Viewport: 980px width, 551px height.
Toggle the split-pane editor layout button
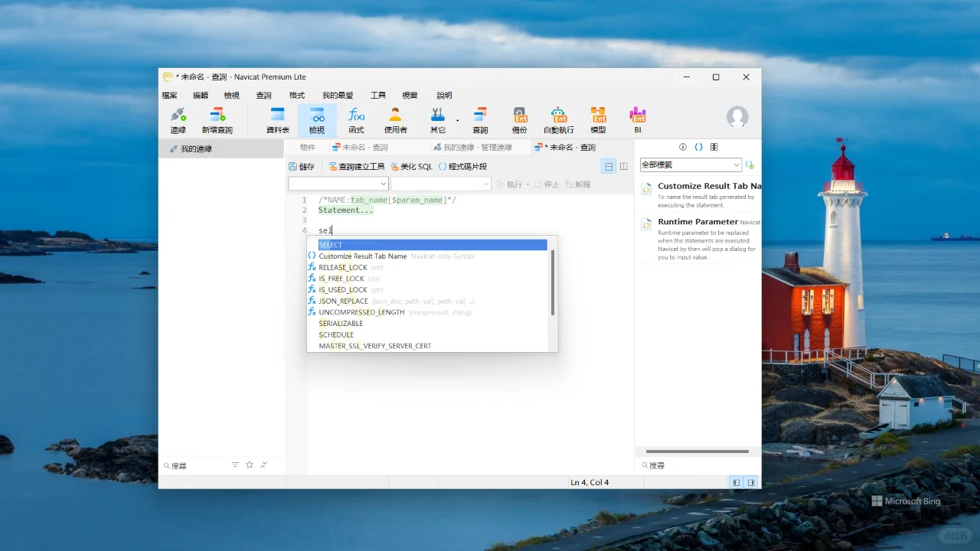(624, 166)
